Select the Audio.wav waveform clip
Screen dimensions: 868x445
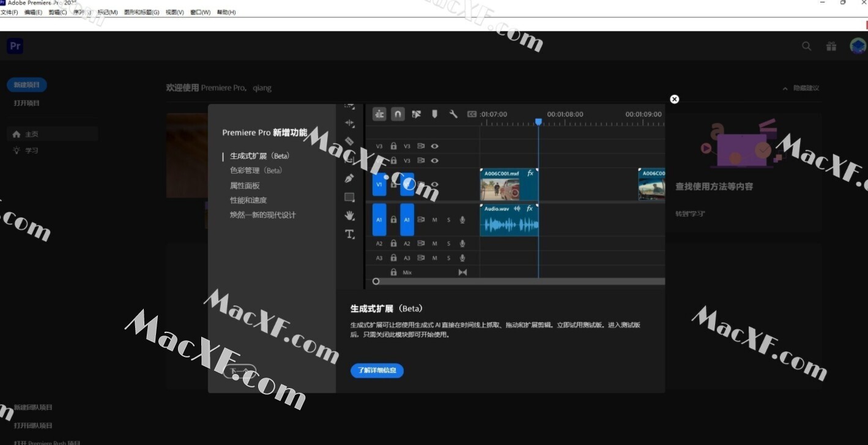click(509, 220)
